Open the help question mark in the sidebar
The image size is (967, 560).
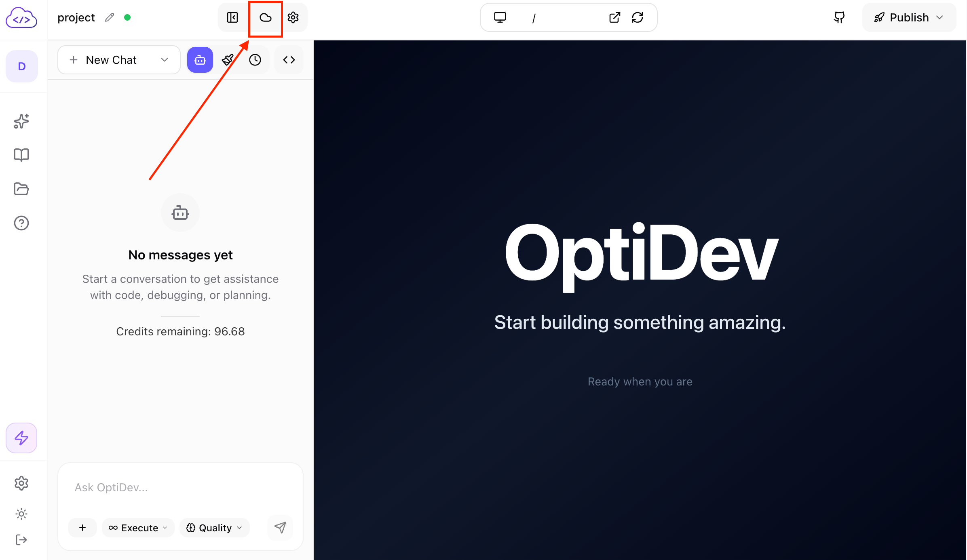tap(21, 223)
